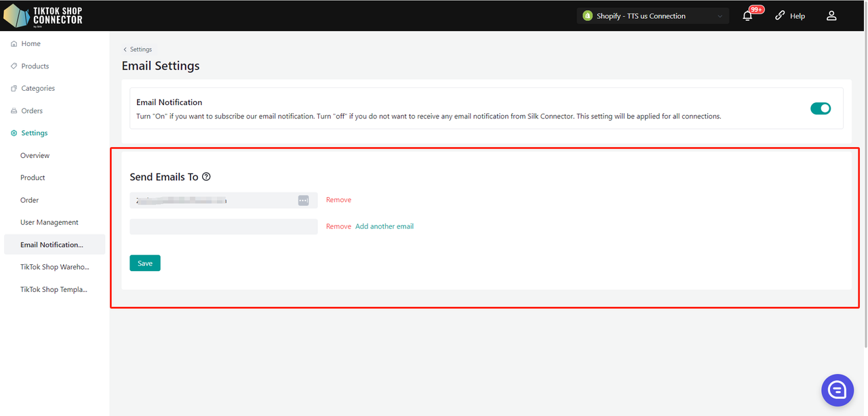This screenshot has height=416, width=868.
Task: Click the help icon beside Send Emails To
Action: (206, 177)
